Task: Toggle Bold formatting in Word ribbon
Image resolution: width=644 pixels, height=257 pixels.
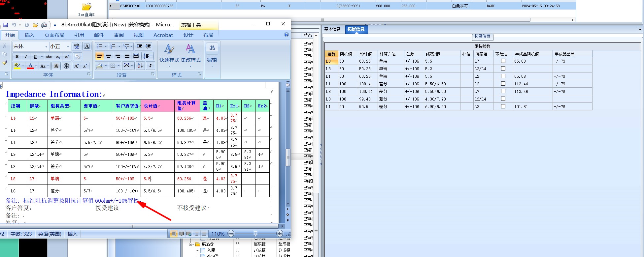Action: [x=17, y=57]
